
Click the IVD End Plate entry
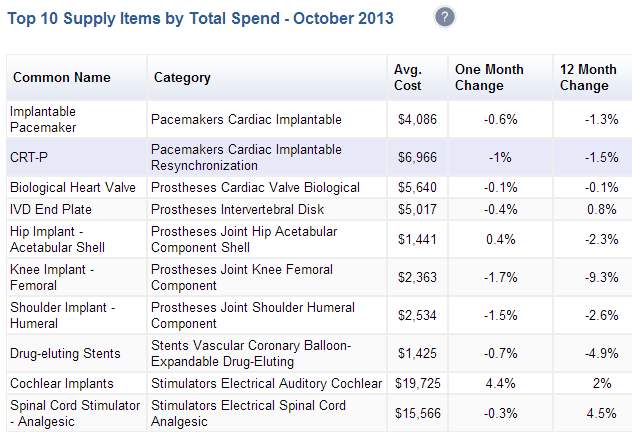tap(51, 209)
